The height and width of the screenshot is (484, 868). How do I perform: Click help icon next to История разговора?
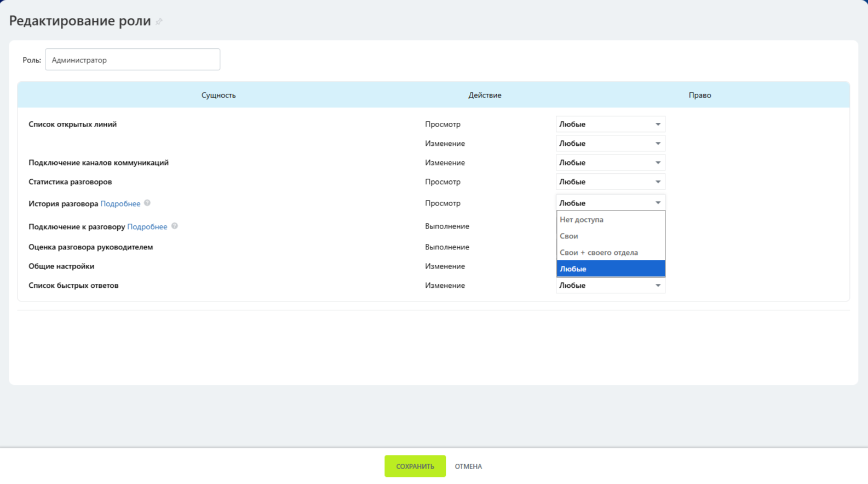[x=147, y=203]
